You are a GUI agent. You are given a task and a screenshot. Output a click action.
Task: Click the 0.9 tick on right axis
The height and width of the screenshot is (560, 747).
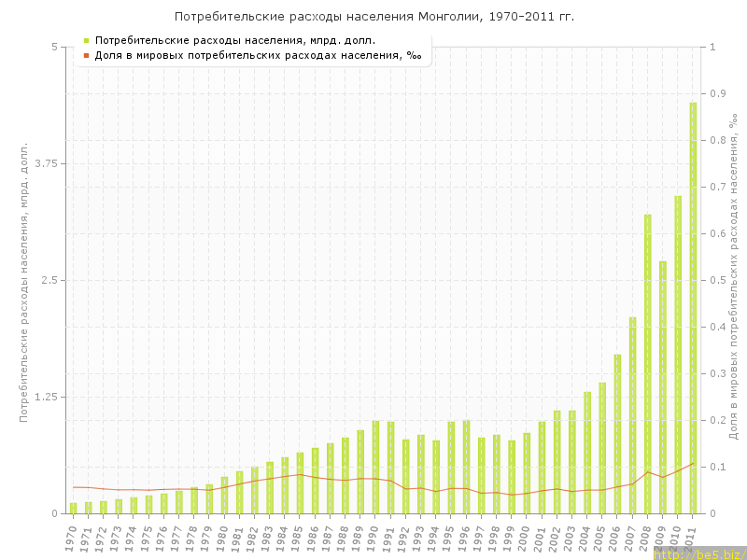click(x=718, y=93)
